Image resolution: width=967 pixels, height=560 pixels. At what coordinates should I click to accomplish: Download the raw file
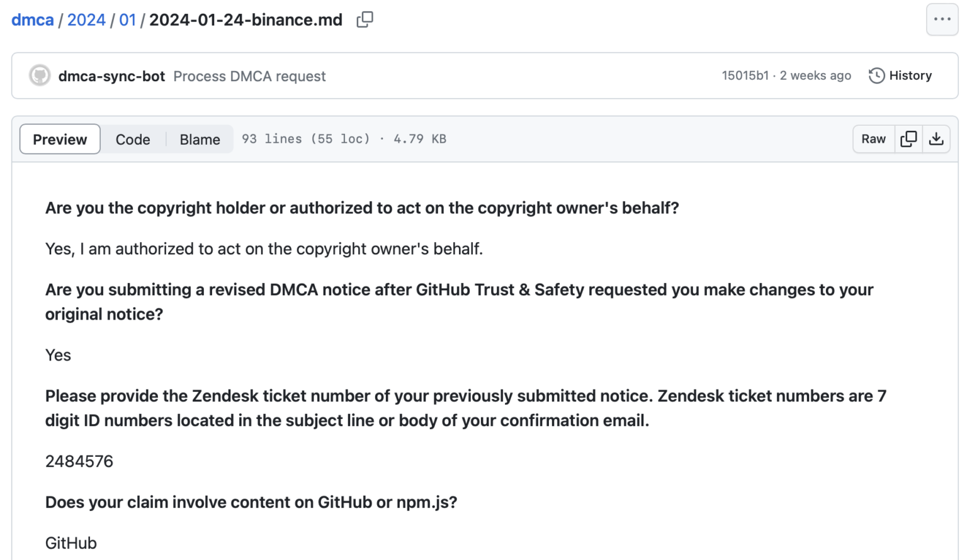pyautogui.click(x=936, y=139)
